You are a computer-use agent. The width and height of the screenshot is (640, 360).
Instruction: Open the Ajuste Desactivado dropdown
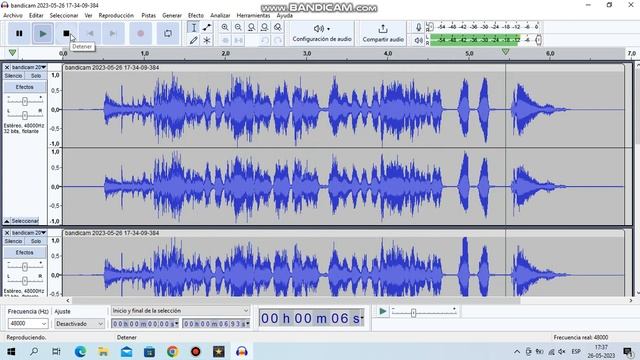[x=79, y=323]
